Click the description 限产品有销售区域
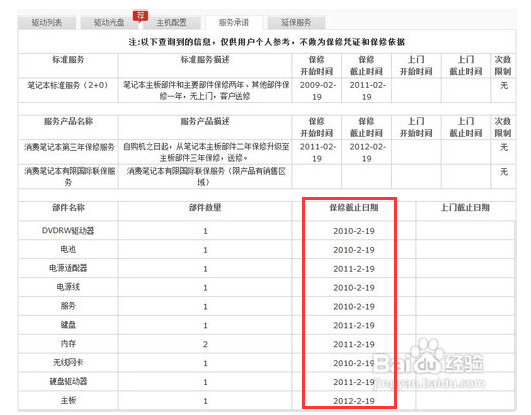Image resolution: width=531 pixels, height=415 pixels. point(206,177)
